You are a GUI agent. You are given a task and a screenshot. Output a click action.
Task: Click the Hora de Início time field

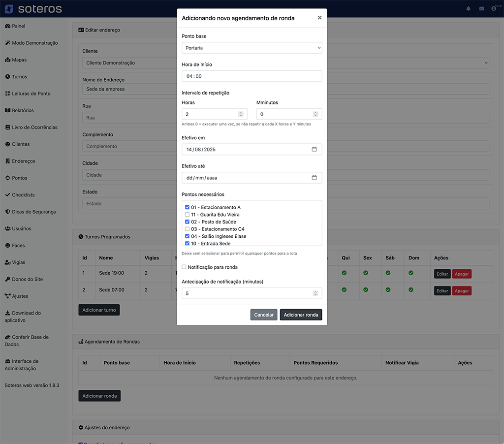coord(252,76)
